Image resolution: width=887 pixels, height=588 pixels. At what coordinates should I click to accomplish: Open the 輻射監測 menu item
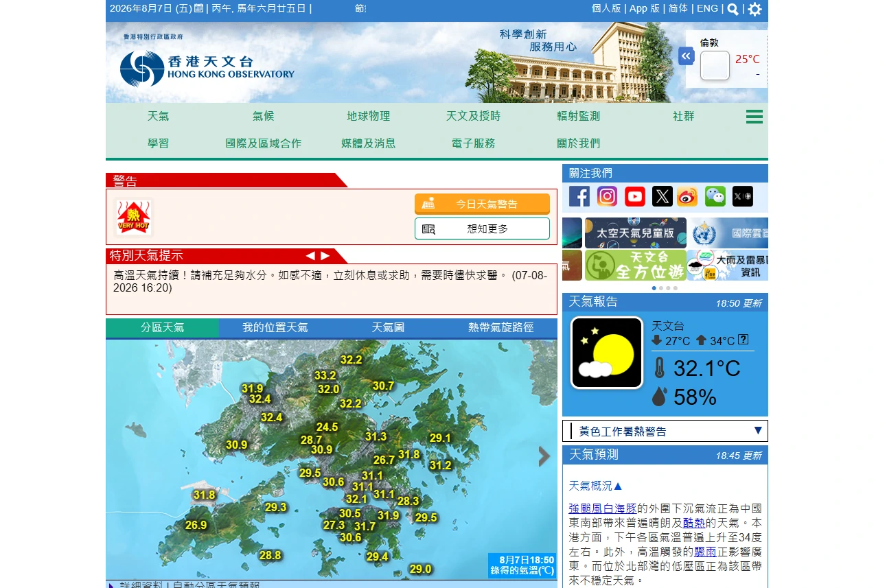579,116
